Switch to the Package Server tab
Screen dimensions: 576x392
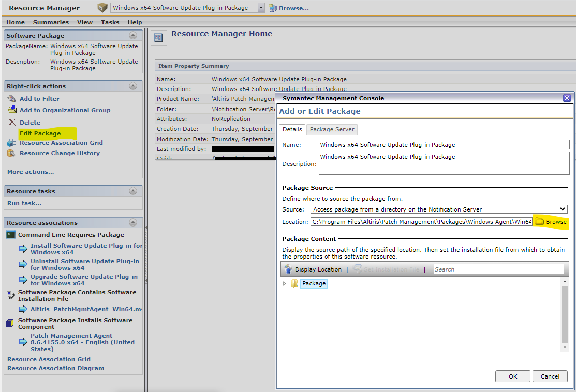coord(332,129)
